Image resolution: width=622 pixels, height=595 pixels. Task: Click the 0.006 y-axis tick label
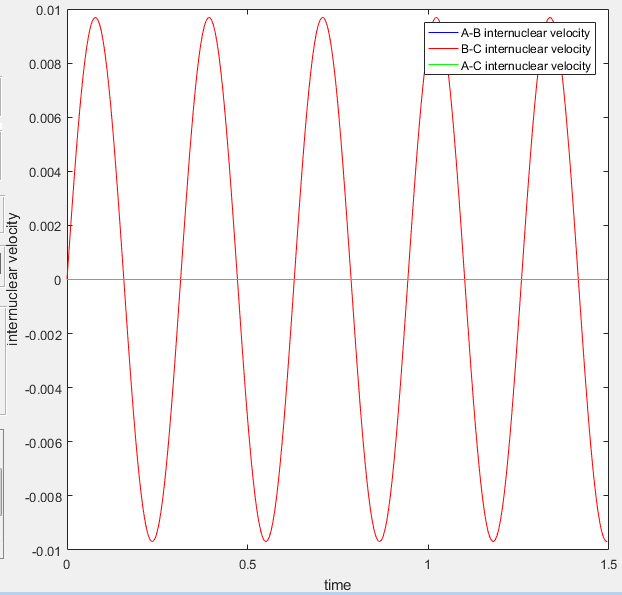click(45, 118)
